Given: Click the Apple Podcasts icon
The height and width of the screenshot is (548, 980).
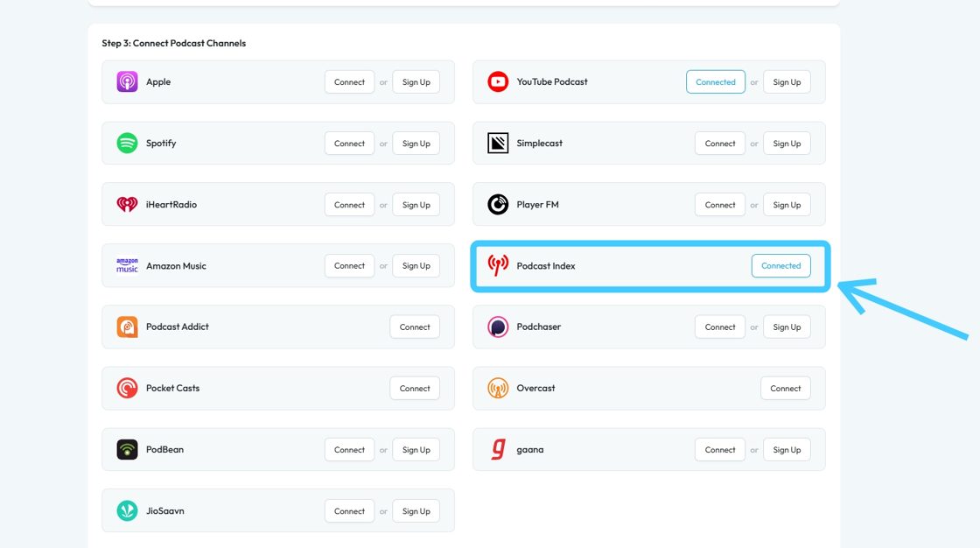Looking at the screenshot, I should click(127, 82).
